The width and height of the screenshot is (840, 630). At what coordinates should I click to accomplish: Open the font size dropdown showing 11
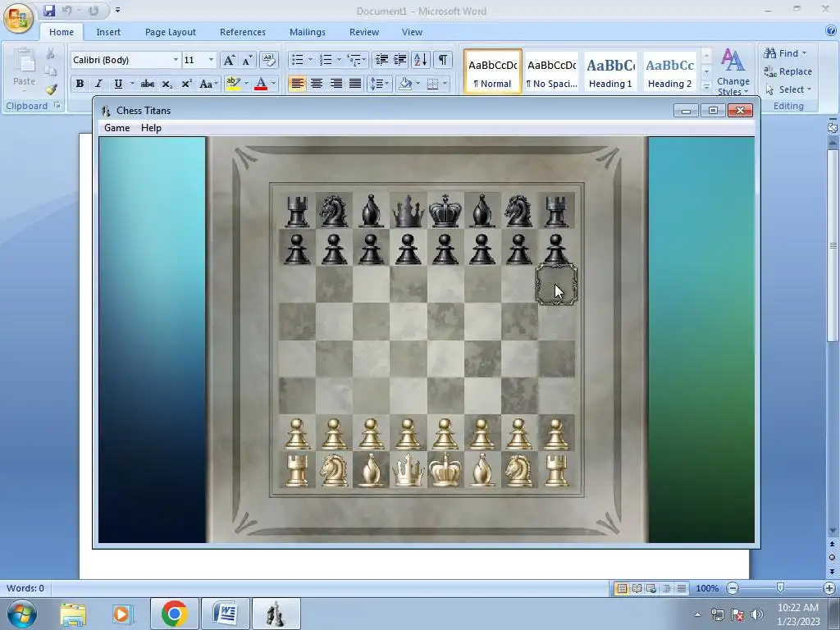point(211,60)
